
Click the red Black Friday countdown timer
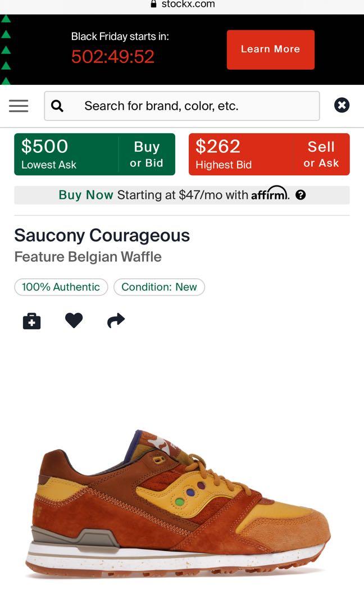112,57
